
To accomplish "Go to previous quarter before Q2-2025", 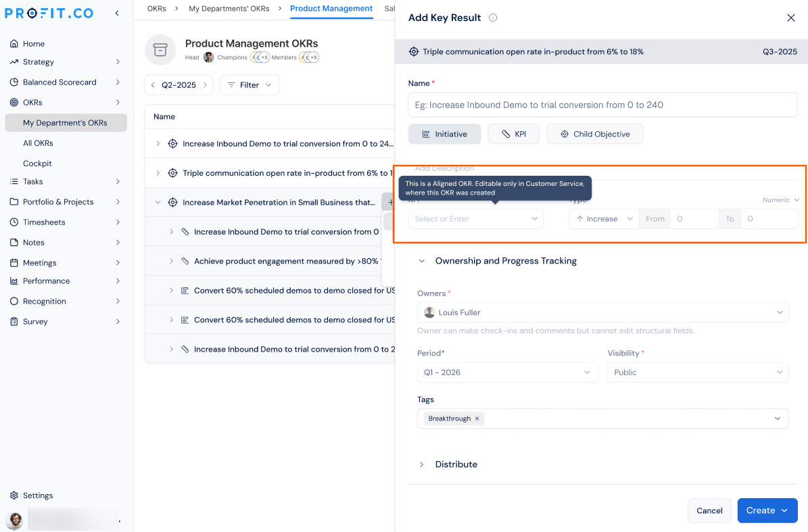I will point(153,85).
